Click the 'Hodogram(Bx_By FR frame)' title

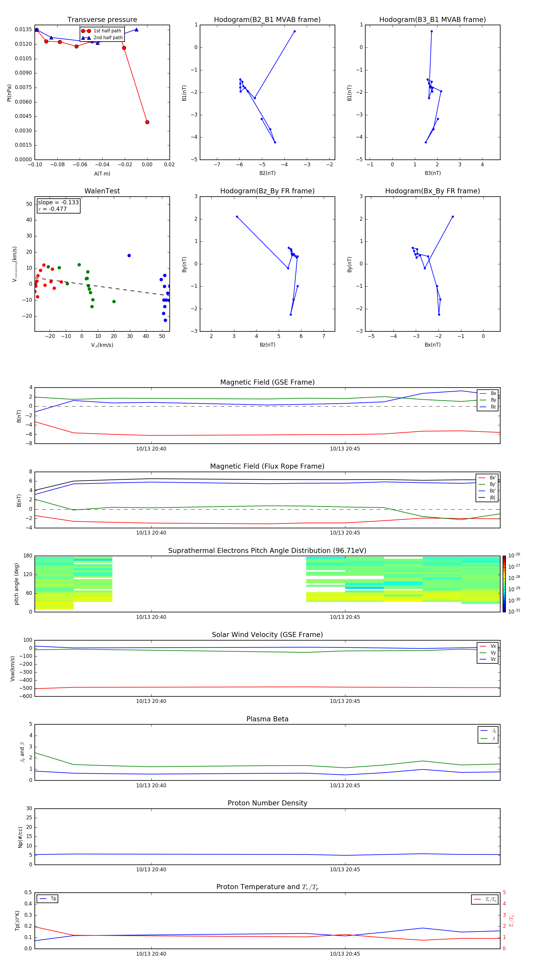[432, 191]
